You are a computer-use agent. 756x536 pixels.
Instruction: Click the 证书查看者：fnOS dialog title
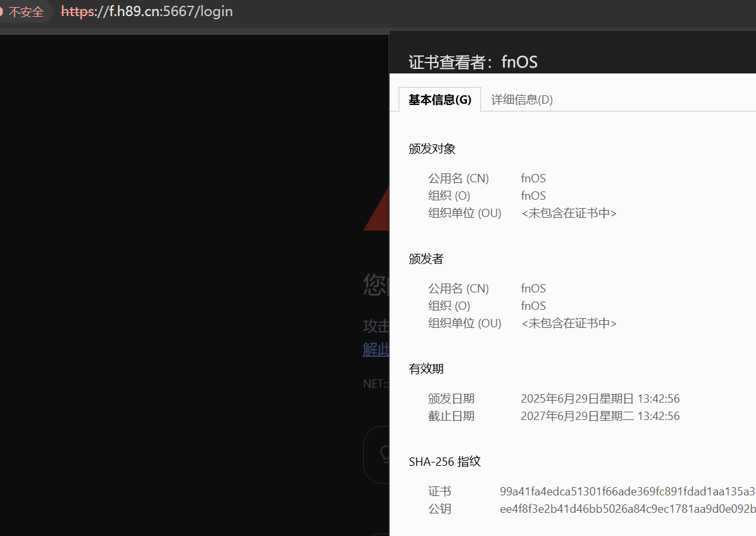473,62
